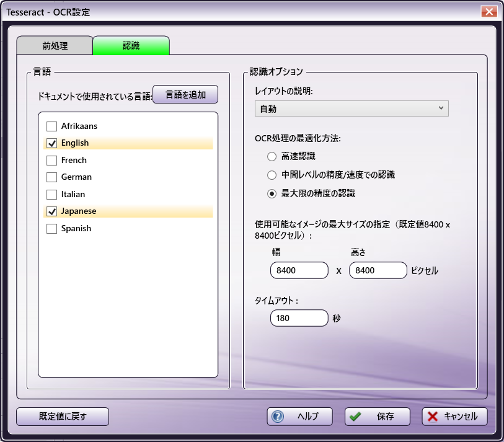
Task: Click the Spanish label text
Action: (x=76, y=229)
